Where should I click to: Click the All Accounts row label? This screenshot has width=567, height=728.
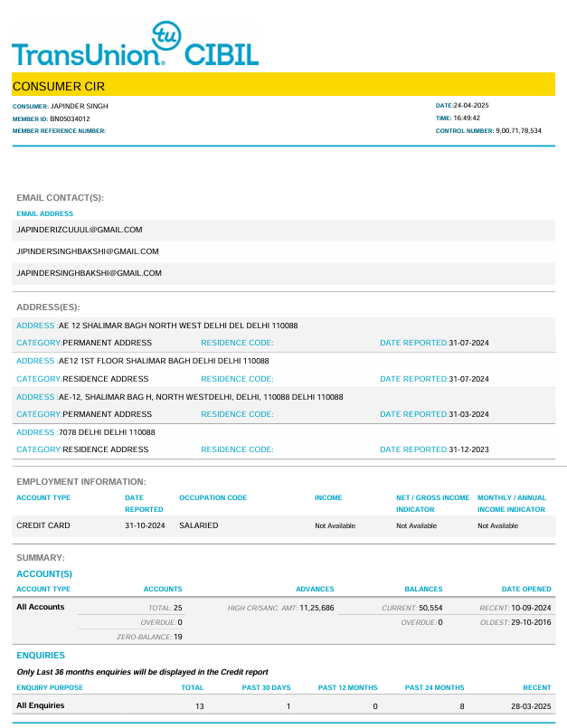(x=41, y=607)
